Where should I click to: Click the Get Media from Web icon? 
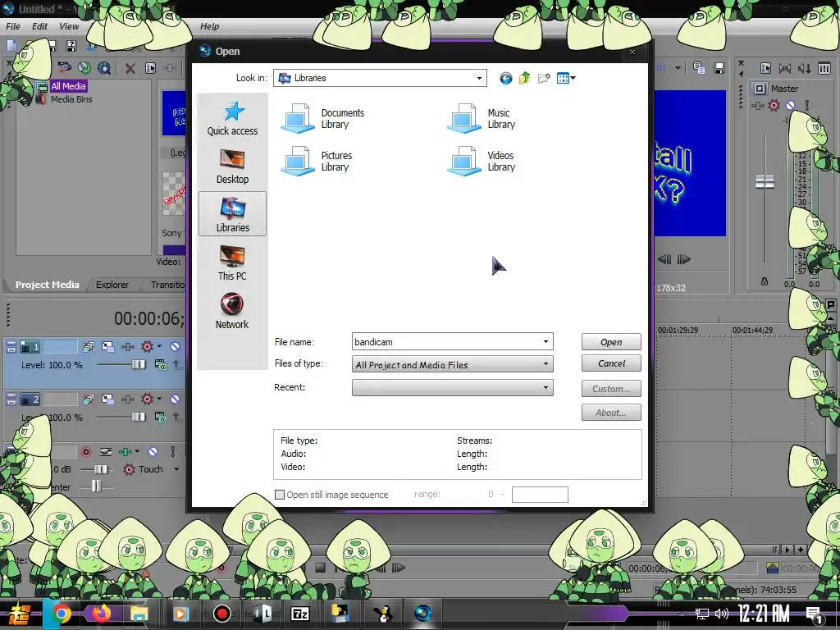pyautogui.click(x=104, y=68)
